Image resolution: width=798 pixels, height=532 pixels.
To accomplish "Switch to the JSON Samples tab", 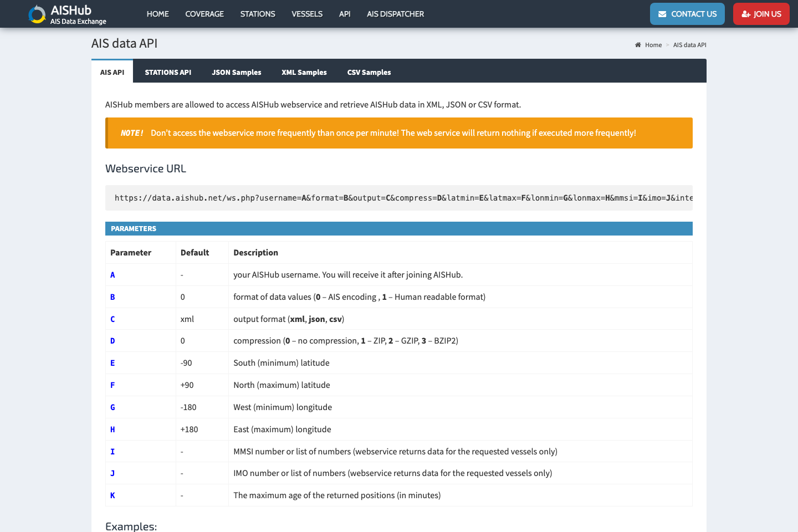I will pos(236,72).
